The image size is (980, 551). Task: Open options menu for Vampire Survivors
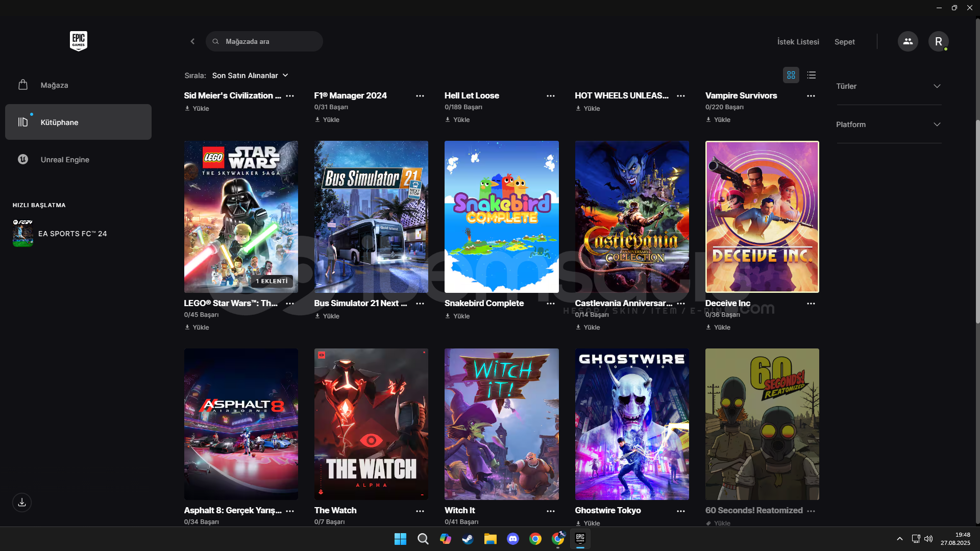811,96
